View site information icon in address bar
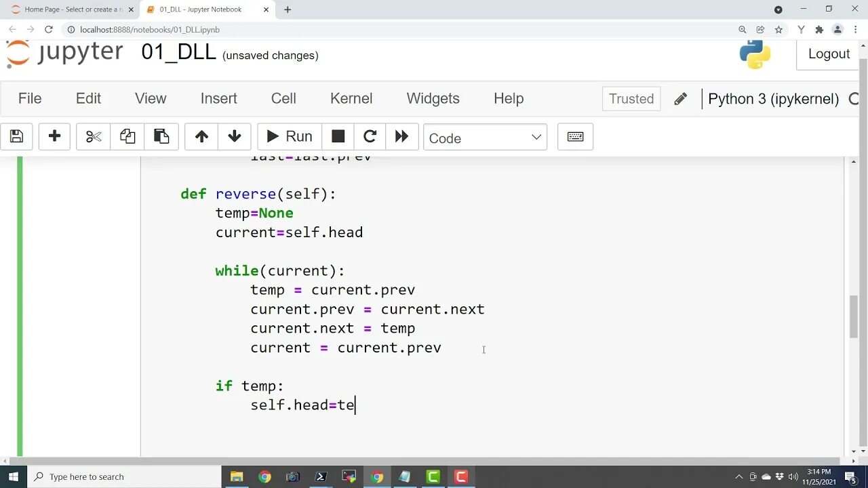868x488 pixels. coord(71,30)
